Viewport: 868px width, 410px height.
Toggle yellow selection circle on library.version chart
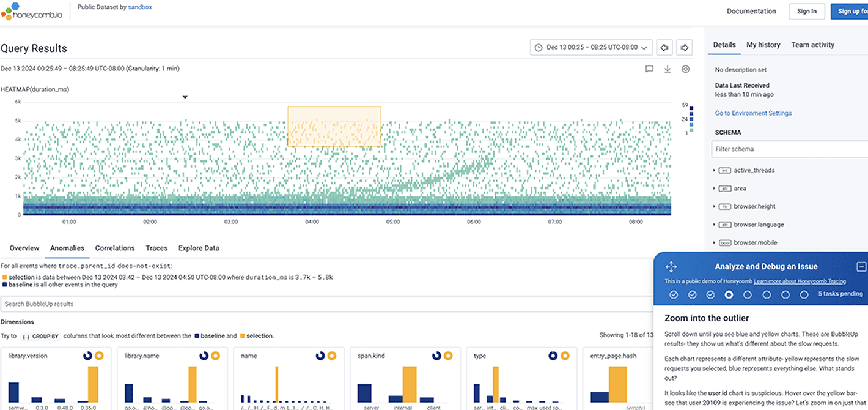99,356
